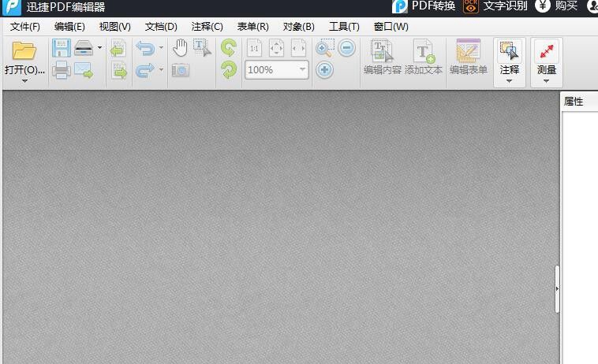Expand the Open (打开) dropdown arrow
598x364 pixels.
[x=24, y=80]
